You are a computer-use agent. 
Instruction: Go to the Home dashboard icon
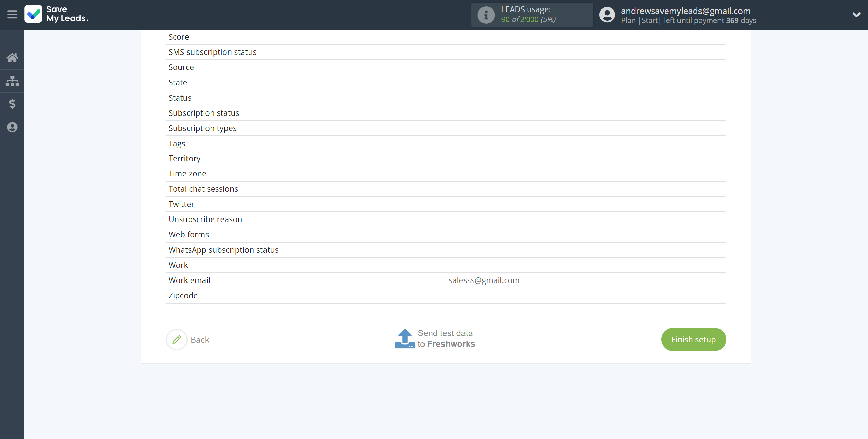tap(12, 58)
